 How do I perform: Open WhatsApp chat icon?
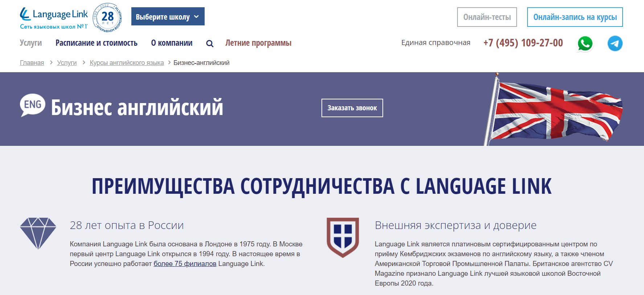[x=585, y=44]
